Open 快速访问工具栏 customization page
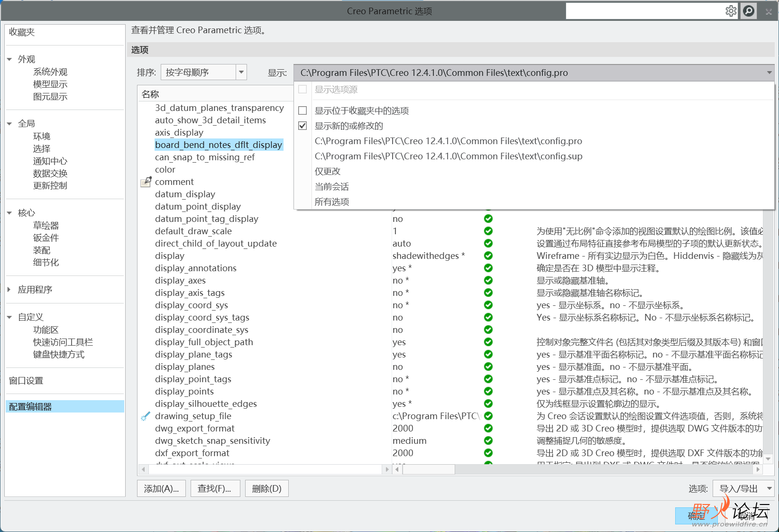 click(x=63, y=342)
